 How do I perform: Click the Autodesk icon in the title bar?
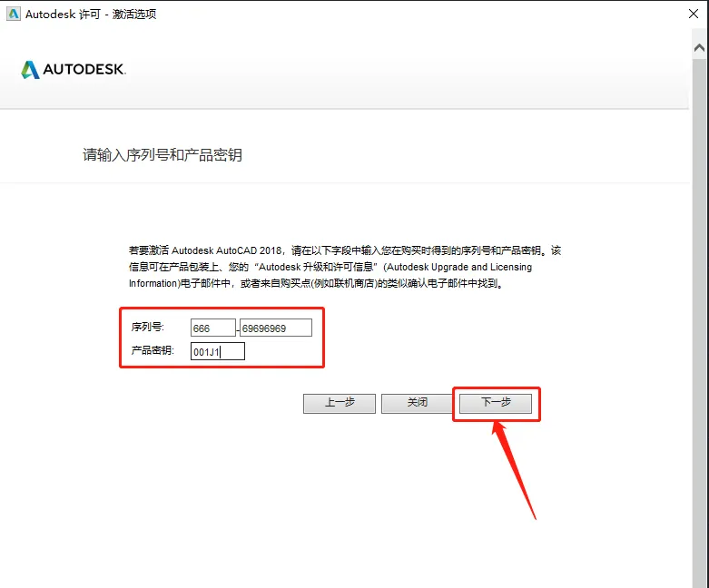(x=14, y=14)
